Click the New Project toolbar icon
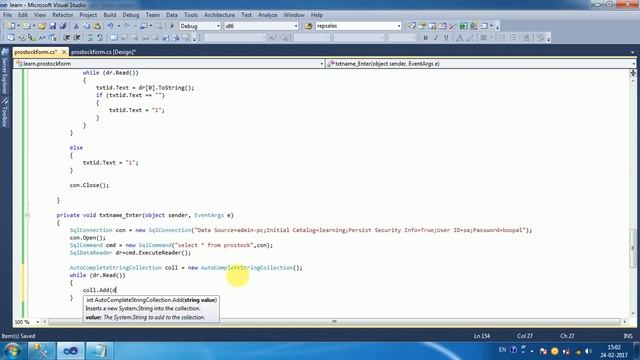 [x=11, y=26]
